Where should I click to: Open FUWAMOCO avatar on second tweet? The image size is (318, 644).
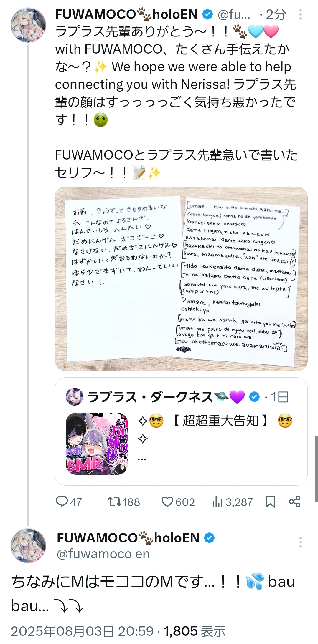[x=28, y=546]
